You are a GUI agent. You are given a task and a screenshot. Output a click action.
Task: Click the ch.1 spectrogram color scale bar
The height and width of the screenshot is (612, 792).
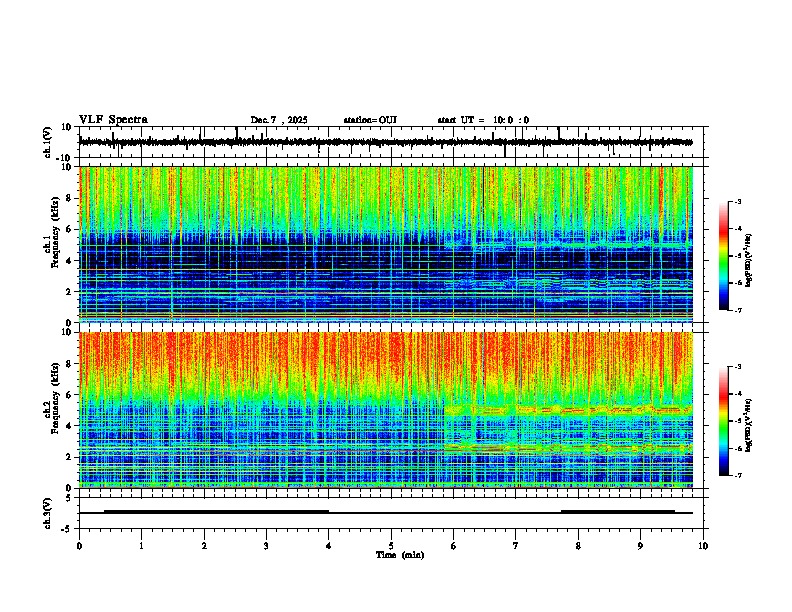pos(723,256)
